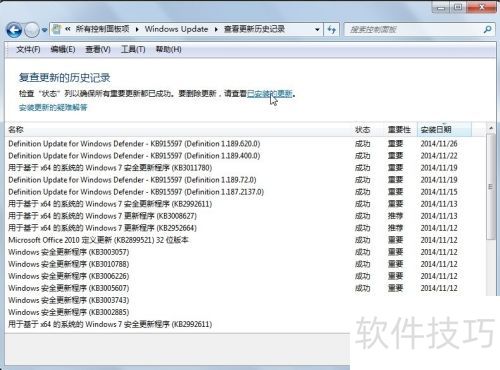Image resolution: width=500 pixels, height=370 pixels.
Task: Minimize the Windows Update history window
Action: click(441, 7)
